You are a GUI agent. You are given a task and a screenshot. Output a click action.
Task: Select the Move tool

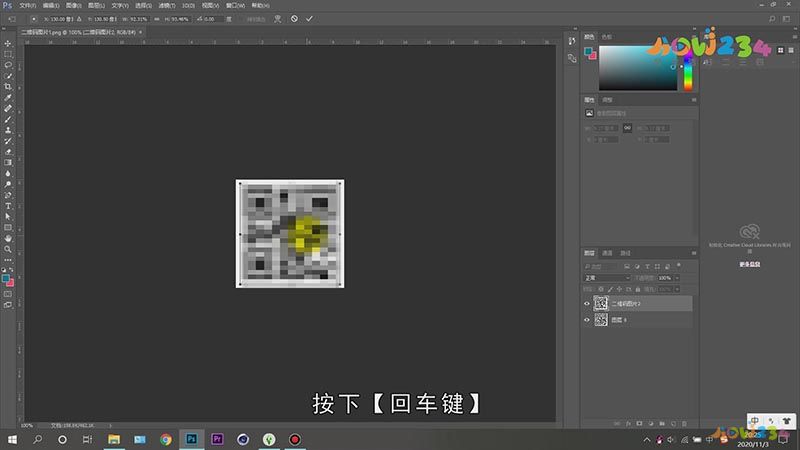tap(8, 43)
